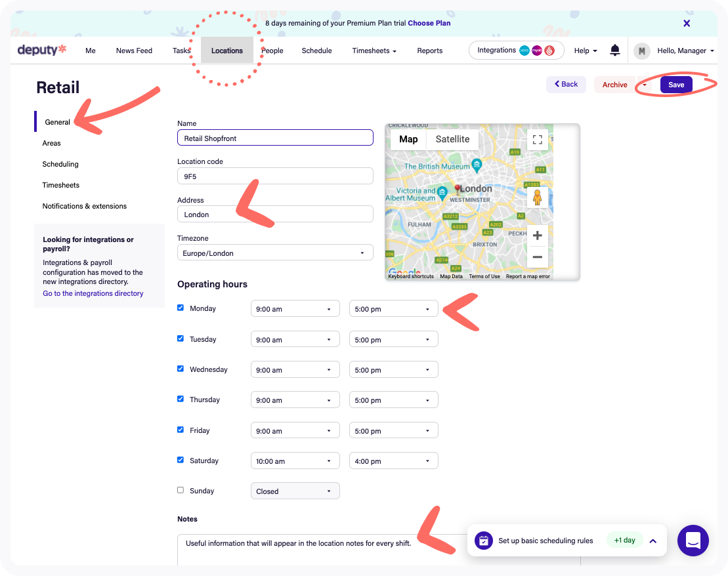Select Areas in the sidebar
728x576 pixels.
tap(51, 143)
